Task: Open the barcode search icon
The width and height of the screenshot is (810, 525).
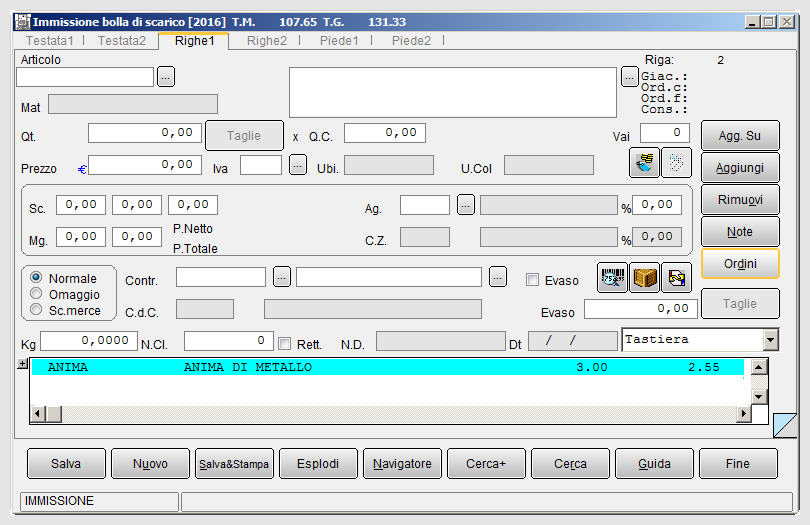Action: point(612,278)
